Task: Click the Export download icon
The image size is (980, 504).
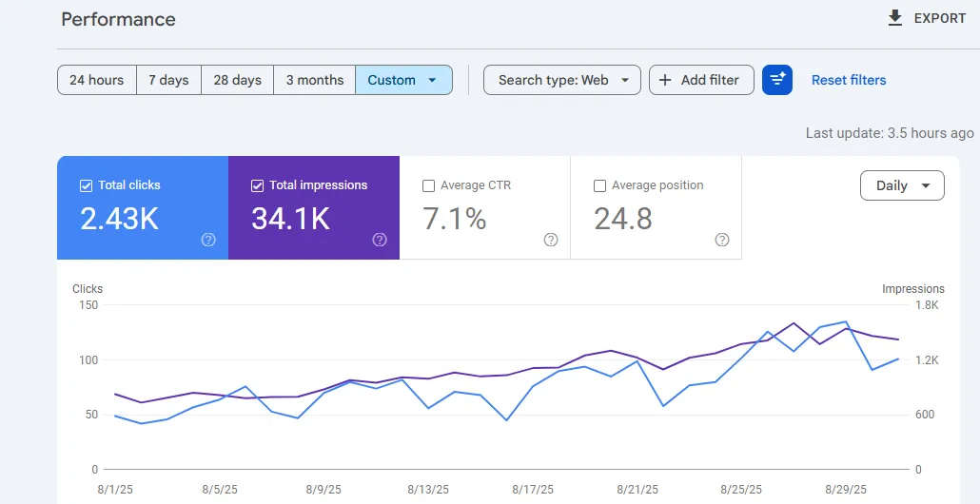Action: [895, 19]
